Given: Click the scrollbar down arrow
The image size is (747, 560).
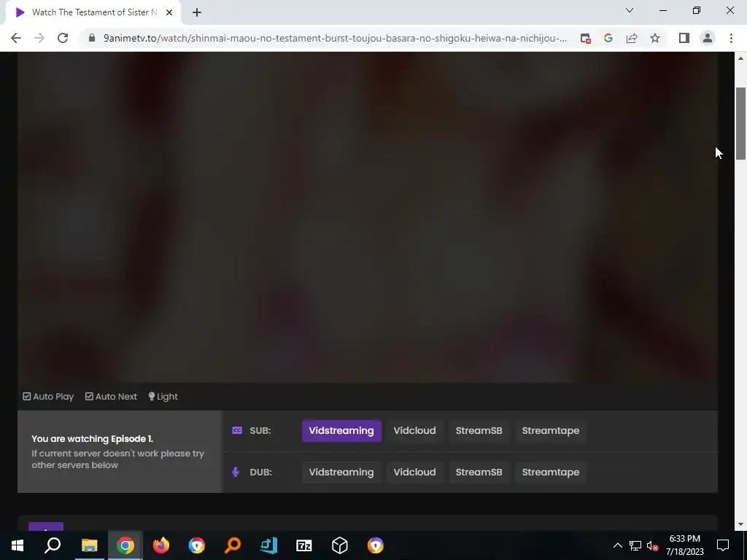Looking at the screenshot, I should 740,524.
